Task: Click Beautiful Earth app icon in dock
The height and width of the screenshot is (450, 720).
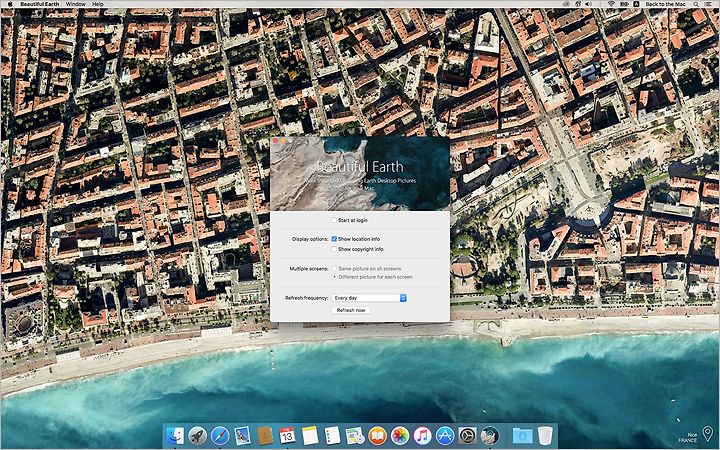Action: (x=490, y=435)
